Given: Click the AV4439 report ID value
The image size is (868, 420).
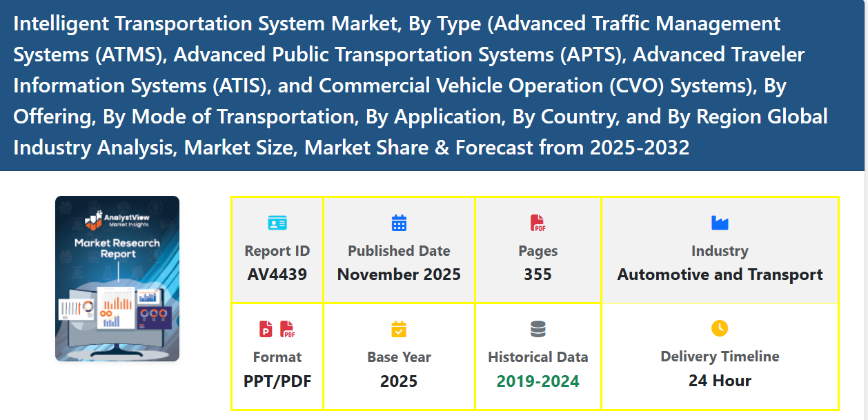Looking at the screenshot, I should coord(277,274).
